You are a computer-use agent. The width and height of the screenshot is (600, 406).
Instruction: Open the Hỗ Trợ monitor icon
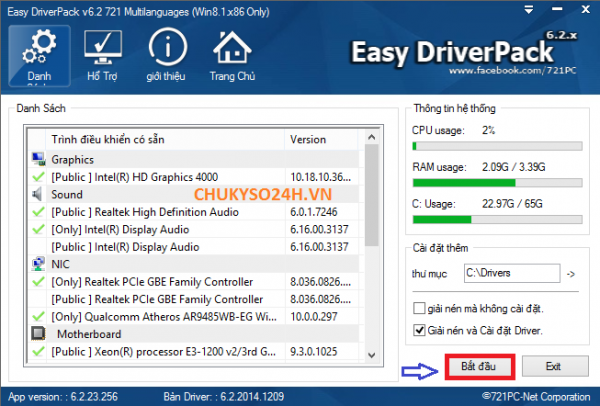click(103, 55)
